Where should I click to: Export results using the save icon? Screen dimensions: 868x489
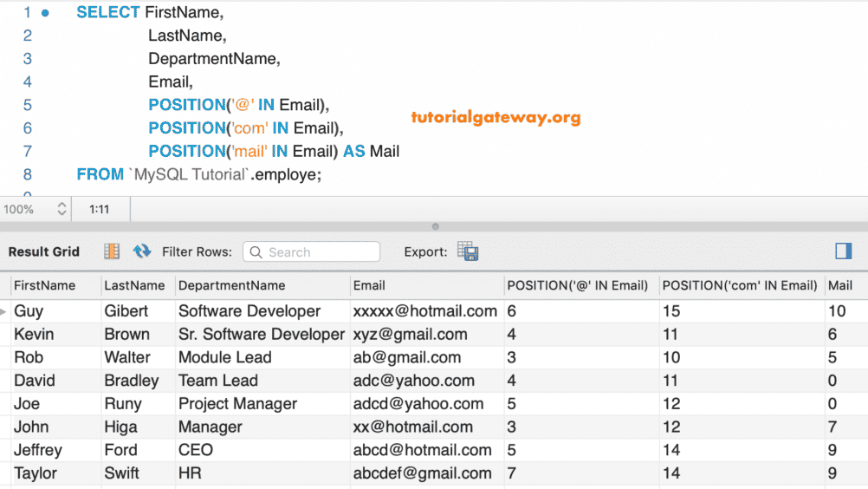pyautogui.click(x=468, y=251)
